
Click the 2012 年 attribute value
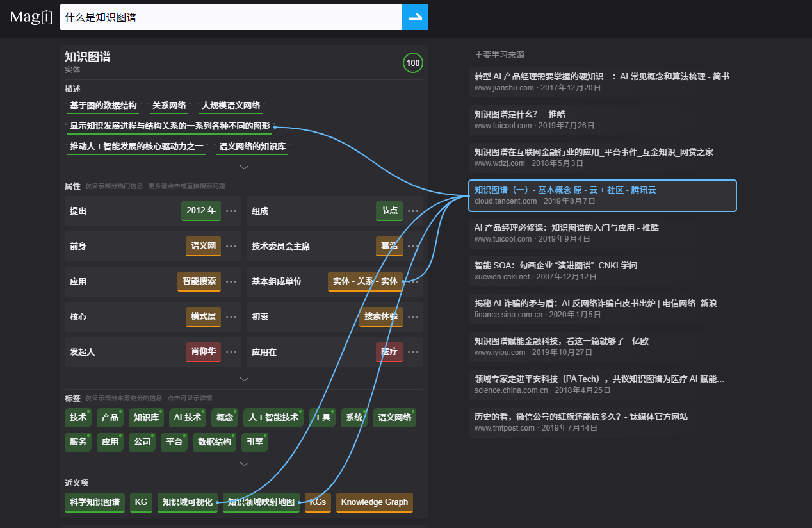tap(201, 211)
